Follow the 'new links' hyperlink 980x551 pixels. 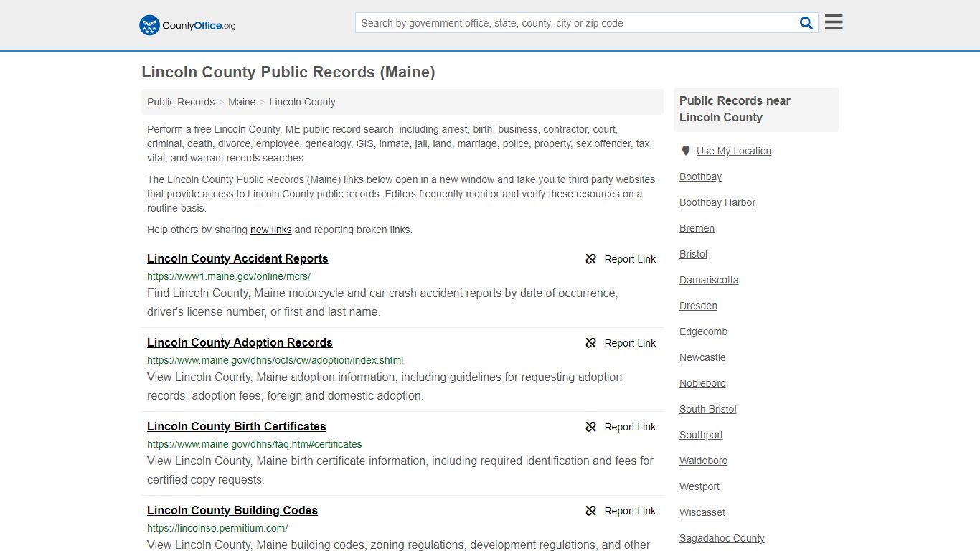(x=270, y=230)
